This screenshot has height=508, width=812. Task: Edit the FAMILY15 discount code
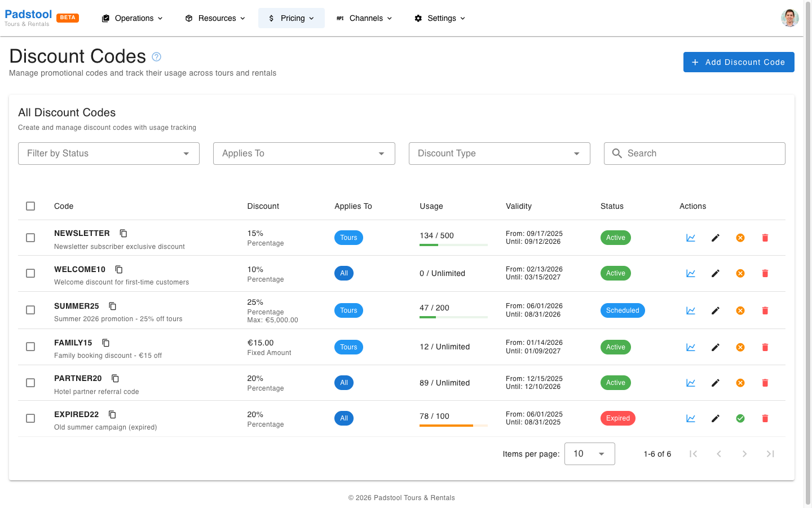point(716,347)
